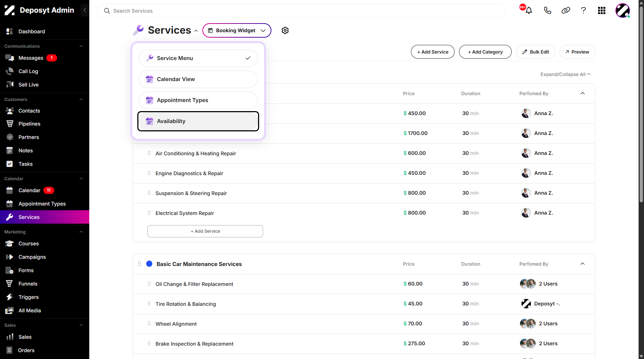Open the notifications bell icon
This screenshot has width=644, height=359.
(x=529, y=10)
